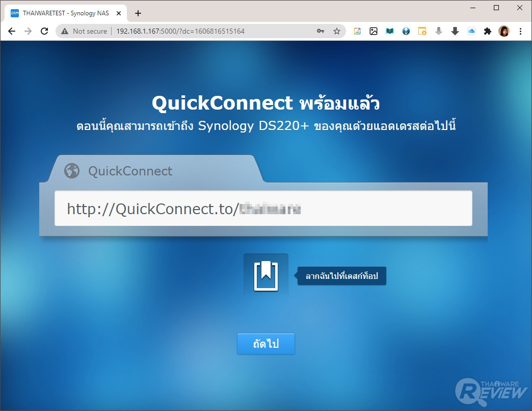The height and width of the screenshot is (411, 532).
Task: Minimize the Chrome window
Action: pyautogui.click(x=472, y=8)
